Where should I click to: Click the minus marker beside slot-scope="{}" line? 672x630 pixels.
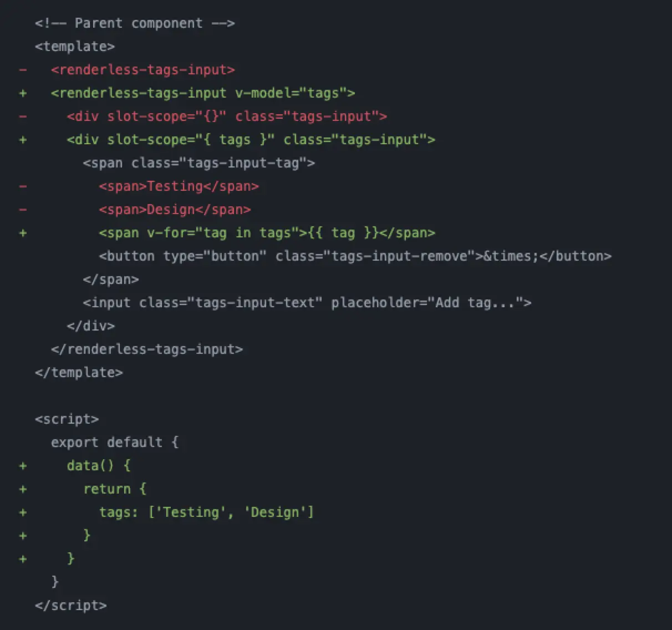point(23,116)
